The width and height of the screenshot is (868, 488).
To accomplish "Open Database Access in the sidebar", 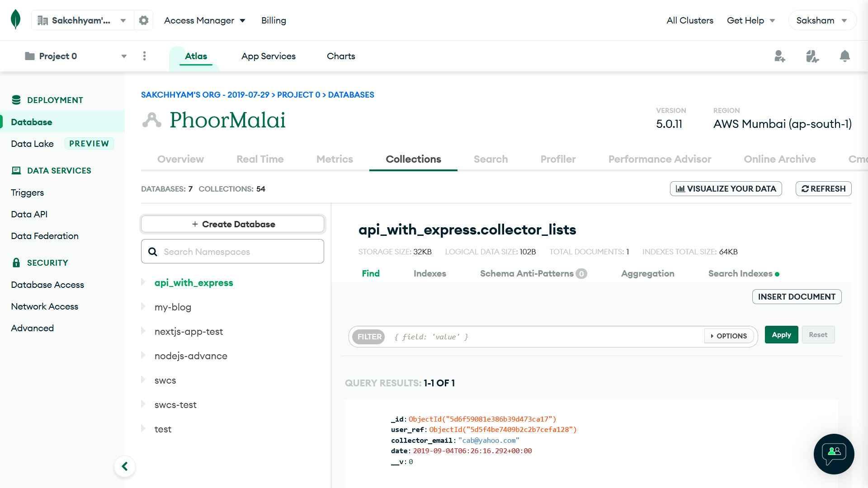I will (47, 285).
